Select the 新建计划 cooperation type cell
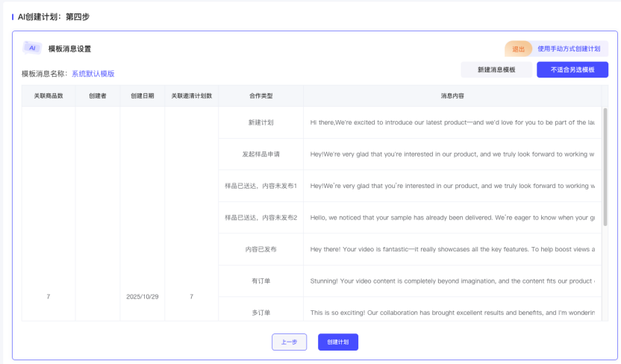The width and height of the screenshot is (621, 364). click(x=260, y=122)
